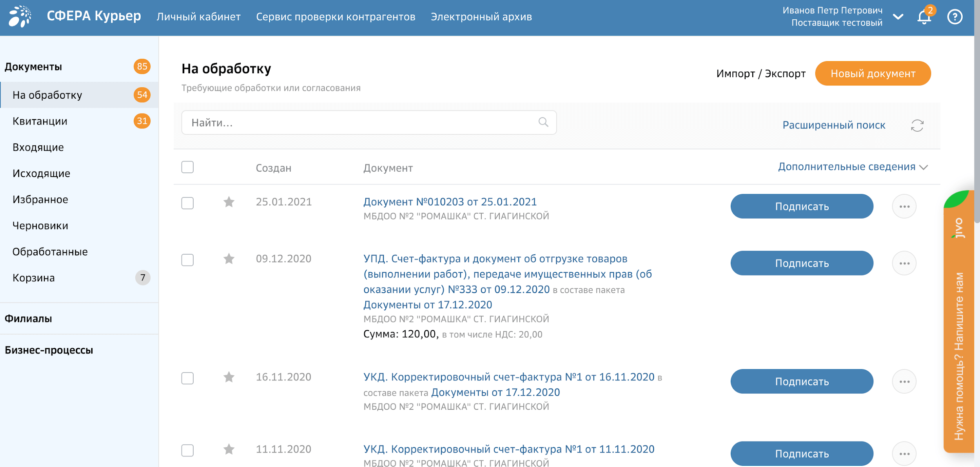980x467 pixels.
Task: Star the document dated 25.01.2021
Action: pos(229,202)
